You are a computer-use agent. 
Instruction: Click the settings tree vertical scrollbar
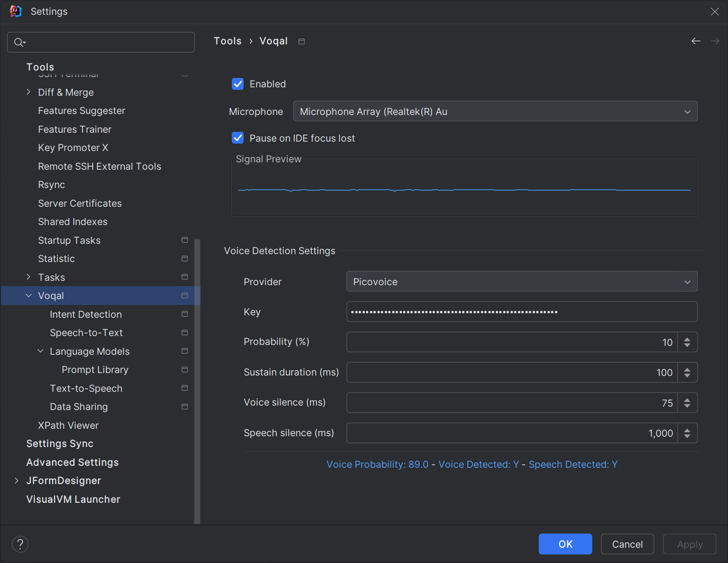197,381
